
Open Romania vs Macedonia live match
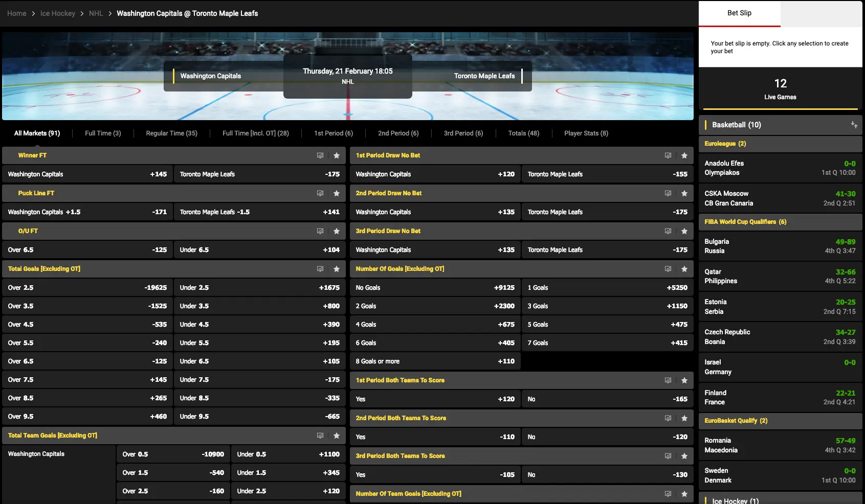pos(780,445)
